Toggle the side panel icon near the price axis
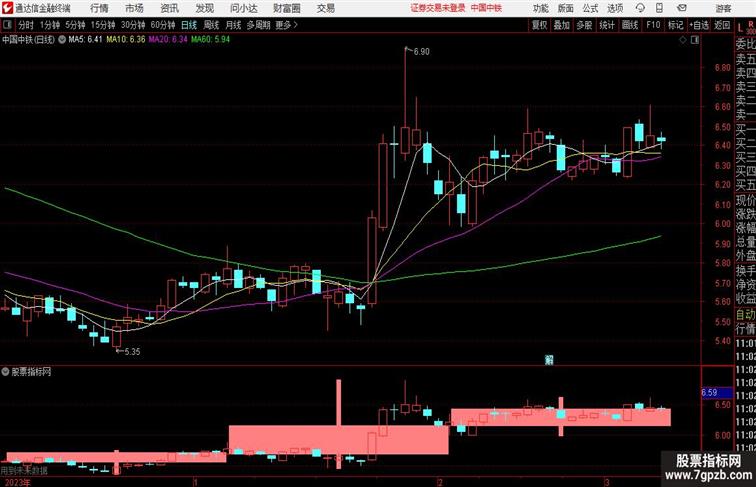756x487 pixels. [x=695, y=40]
